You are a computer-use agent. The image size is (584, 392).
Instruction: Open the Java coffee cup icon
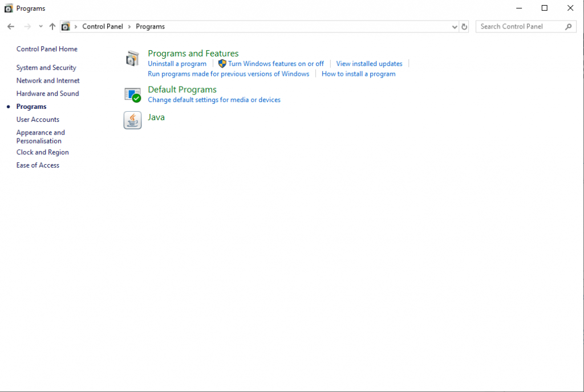tap(132, 120)
